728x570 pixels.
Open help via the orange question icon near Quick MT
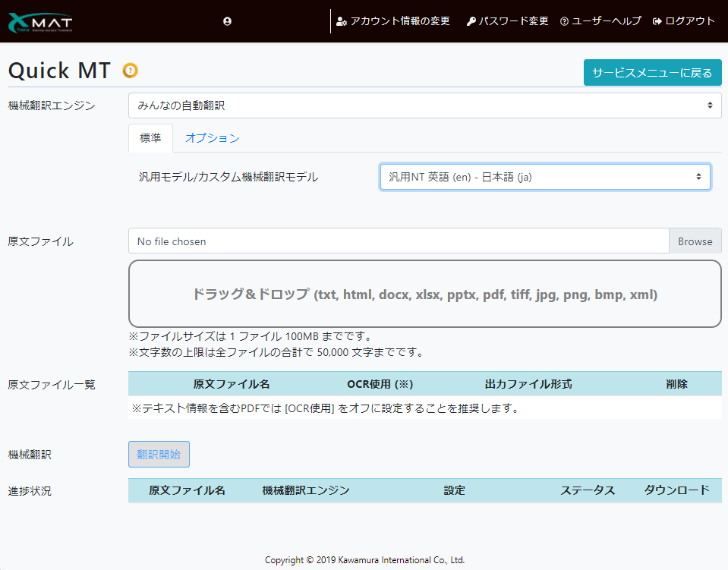point(130,71)
